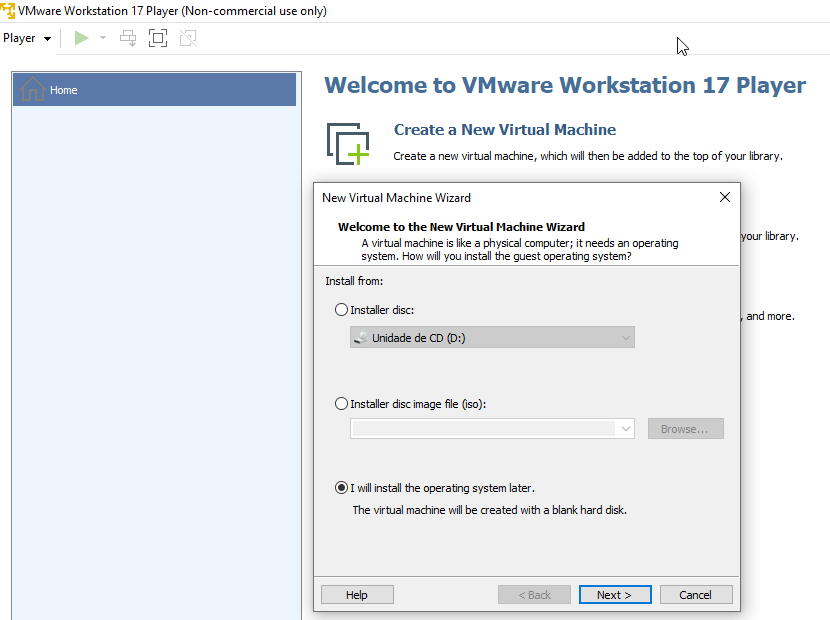This screenshot has height=620, width=830.
Task: Click Send Ctrl+Alt+Del toolbar icon
Action: click(128, 38)
